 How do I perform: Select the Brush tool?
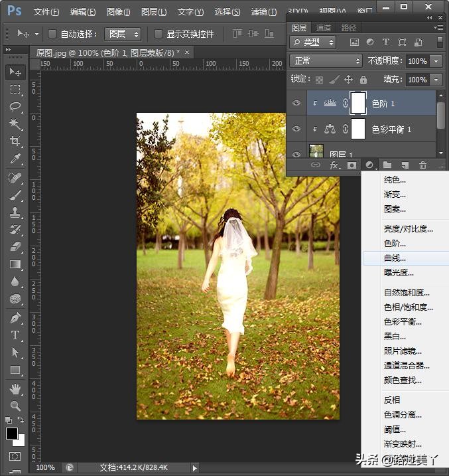15,195
